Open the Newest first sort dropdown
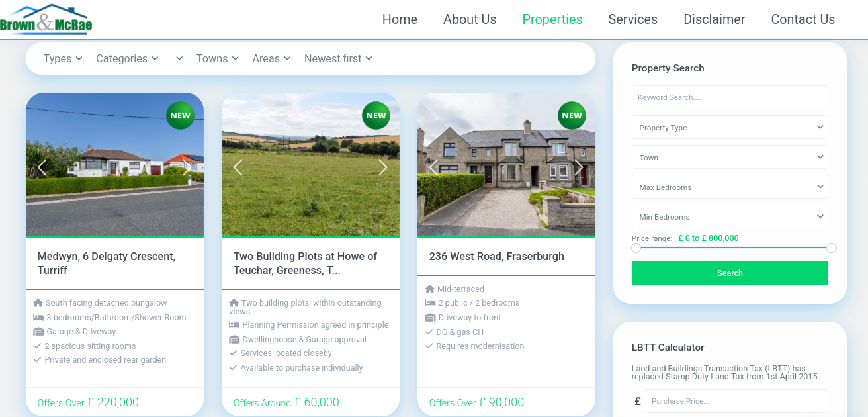 click(x=339, y=58)
